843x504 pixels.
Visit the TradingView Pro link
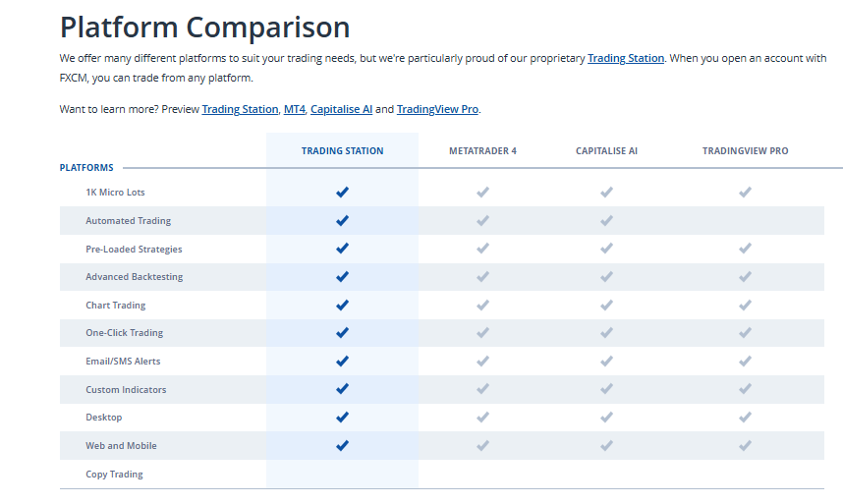[437, 109]
